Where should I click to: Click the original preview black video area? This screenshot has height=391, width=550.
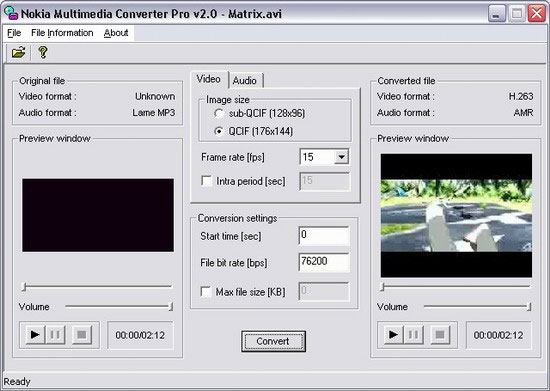98,215
